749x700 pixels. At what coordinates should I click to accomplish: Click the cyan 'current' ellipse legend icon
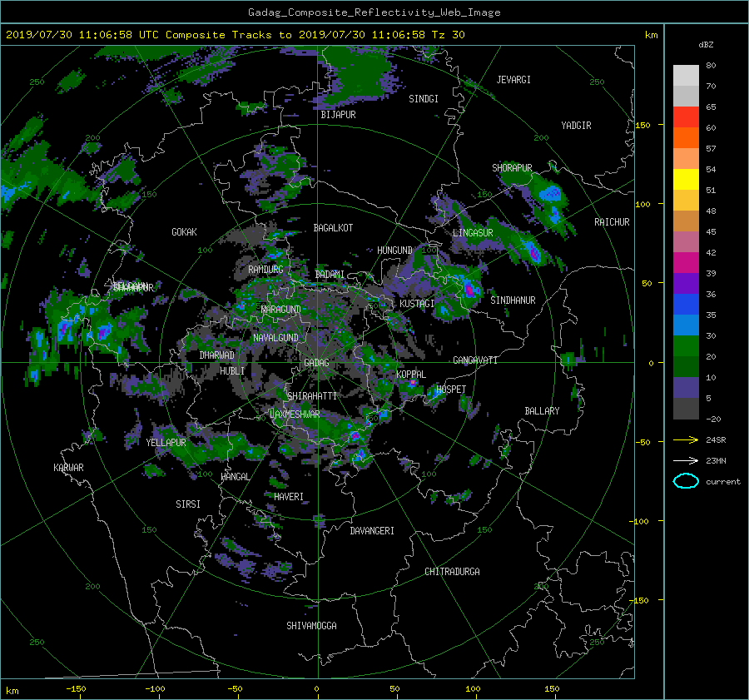point(686,481)
